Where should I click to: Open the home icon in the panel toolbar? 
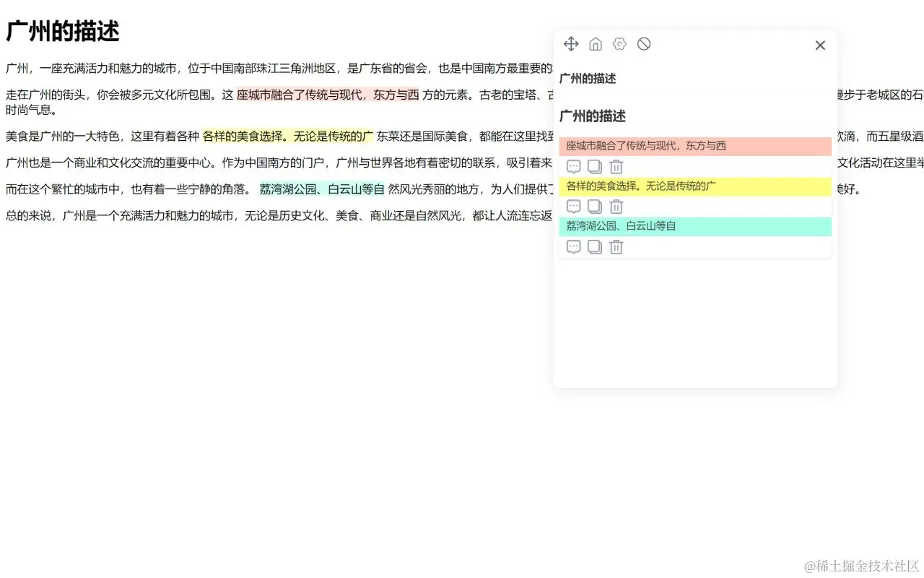(596, 44)
